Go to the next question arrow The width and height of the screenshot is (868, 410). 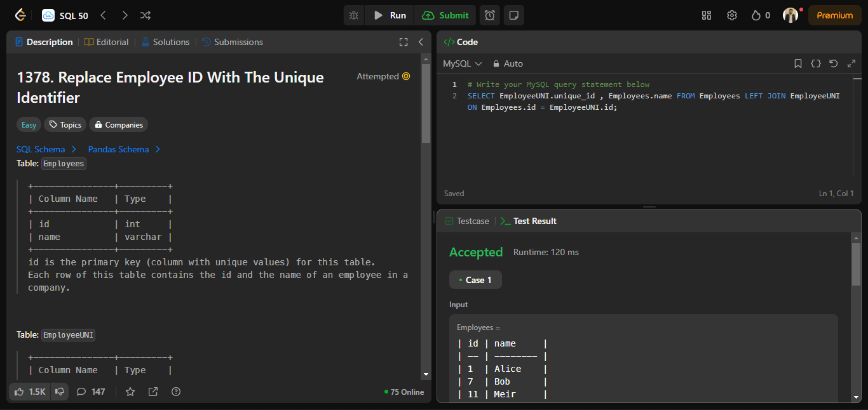click(x=125, y=15)
